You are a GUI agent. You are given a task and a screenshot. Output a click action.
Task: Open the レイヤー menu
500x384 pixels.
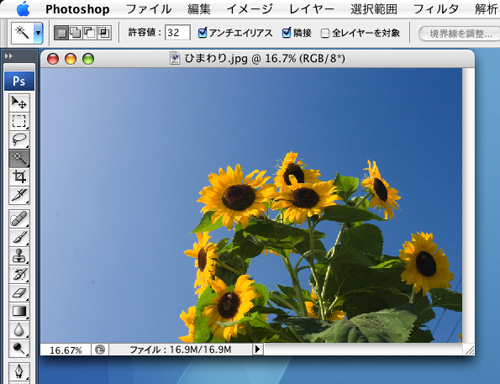(312, 9)
